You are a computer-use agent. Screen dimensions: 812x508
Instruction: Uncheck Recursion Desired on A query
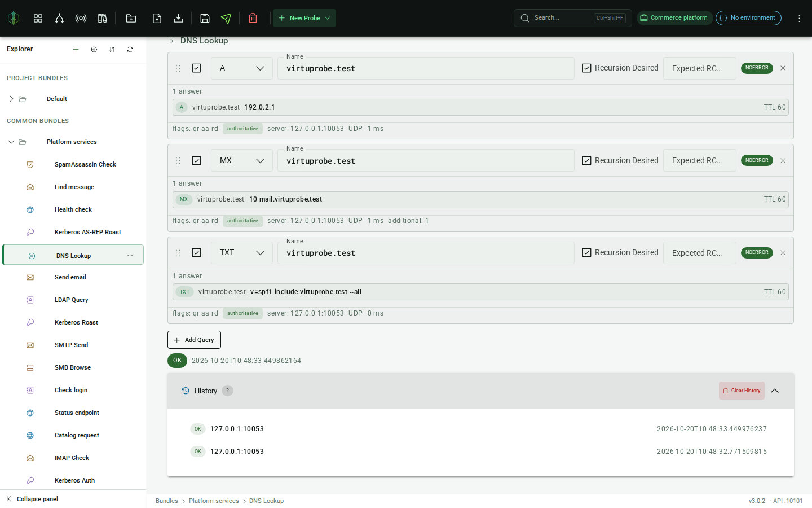[586, 68]
